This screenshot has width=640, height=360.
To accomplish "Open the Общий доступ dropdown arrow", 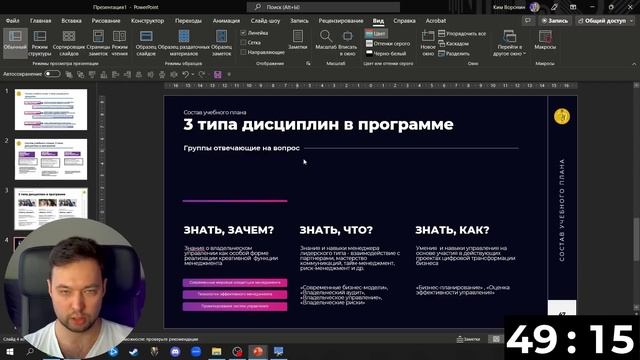I will (632, 20).
